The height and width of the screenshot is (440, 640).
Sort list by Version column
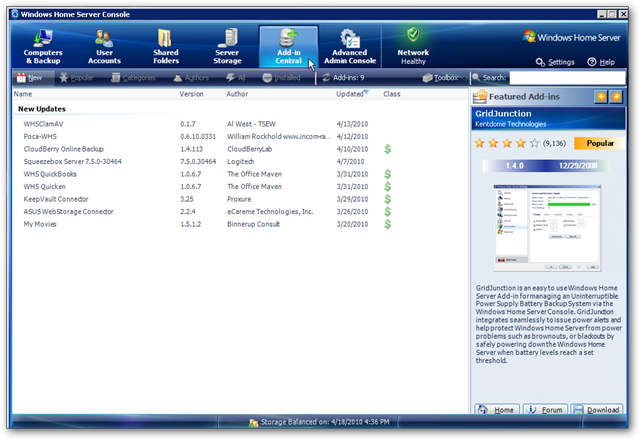(191, 94)
